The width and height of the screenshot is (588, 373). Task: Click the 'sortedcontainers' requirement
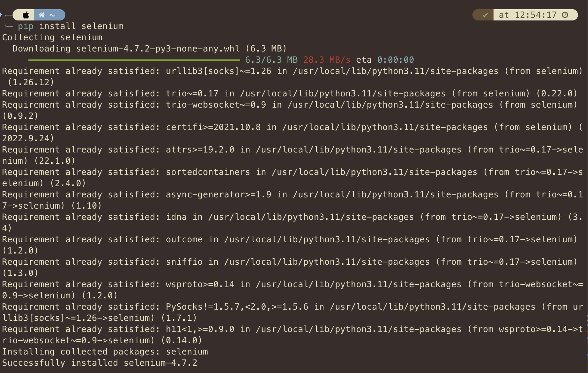click(x=208, y=172)
